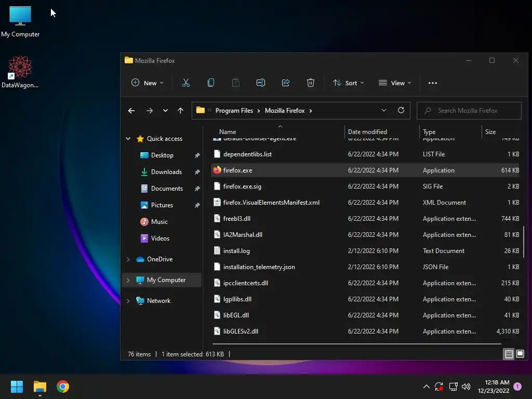Go forward with the right arrow
Viewport: 532px width, 399px height.
[149, 111]
